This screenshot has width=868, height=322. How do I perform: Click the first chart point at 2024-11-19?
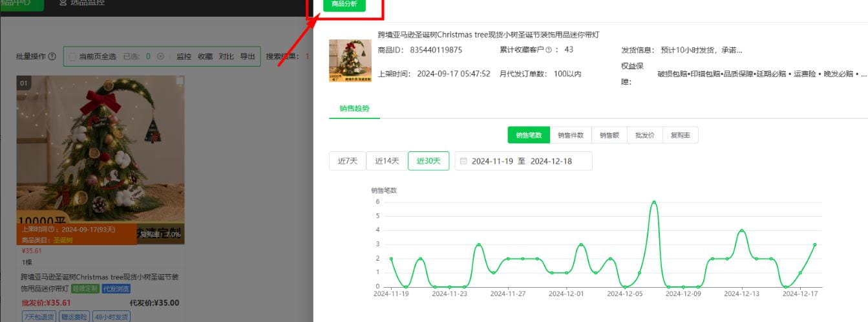point(391,258)
